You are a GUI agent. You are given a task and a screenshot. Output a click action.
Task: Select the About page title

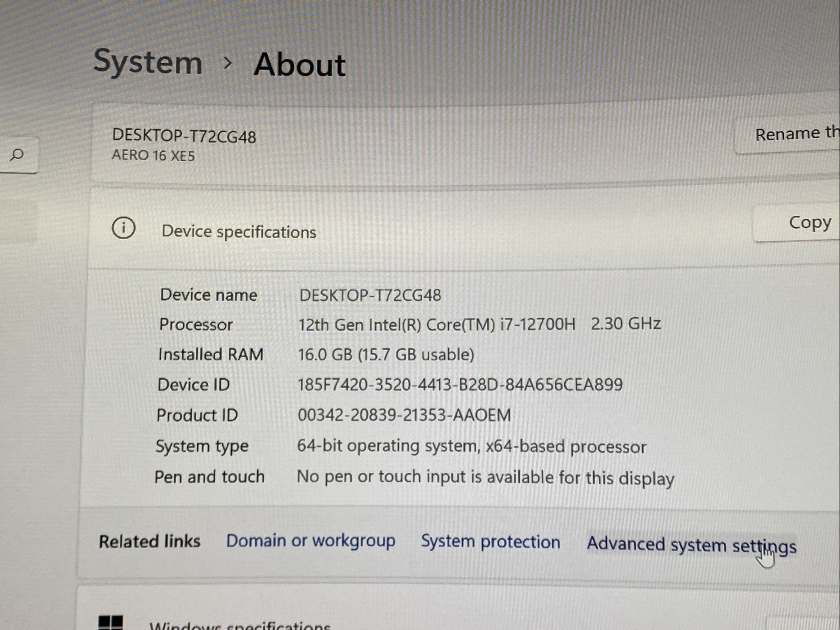coord(299,65)
